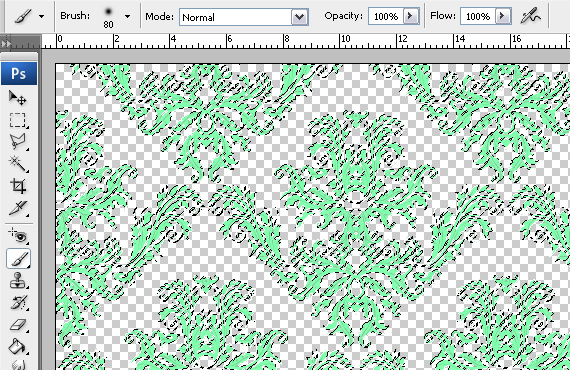Select the Magic Wand tool
Viewport: 570px width, 370px height.
17,164
